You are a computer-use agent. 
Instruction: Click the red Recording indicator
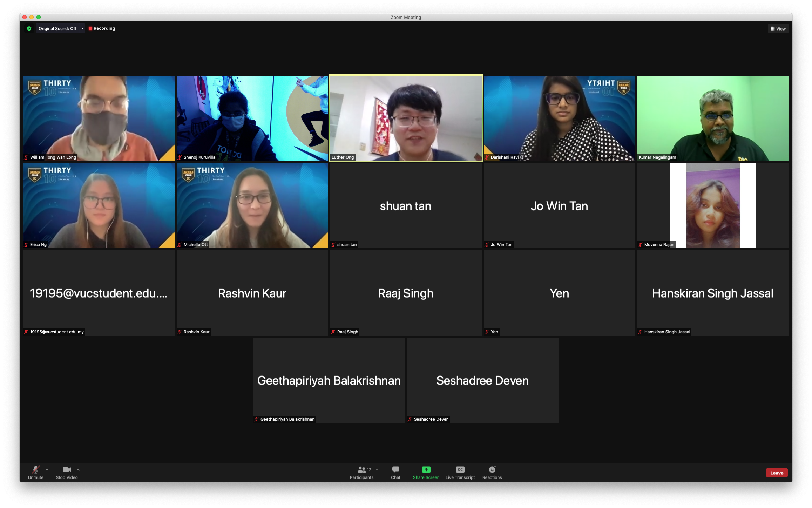tap(102, 28)
